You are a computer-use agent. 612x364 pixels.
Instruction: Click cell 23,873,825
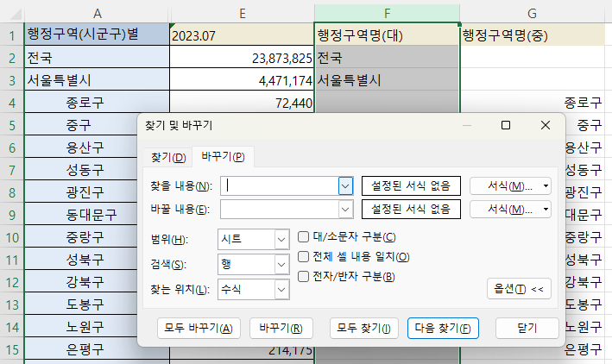pos(242,57)
